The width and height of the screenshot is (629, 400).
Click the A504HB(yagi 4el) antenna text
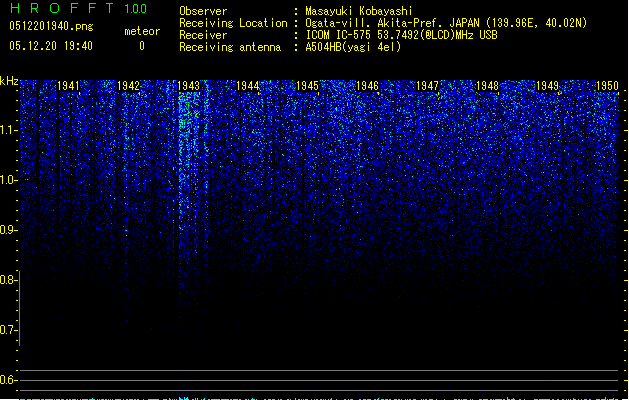(353, 47)
